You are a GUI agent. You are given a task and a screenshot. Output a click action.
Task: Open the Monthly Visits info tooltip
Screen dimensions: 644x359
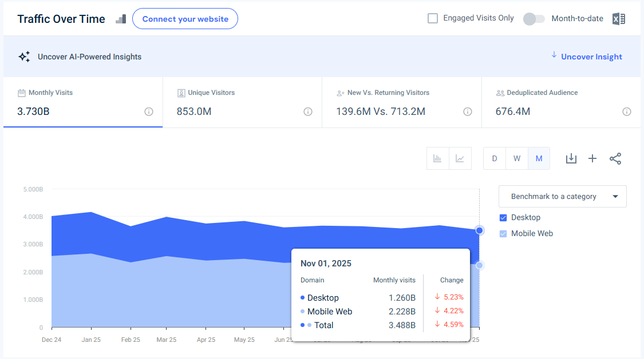149,111
